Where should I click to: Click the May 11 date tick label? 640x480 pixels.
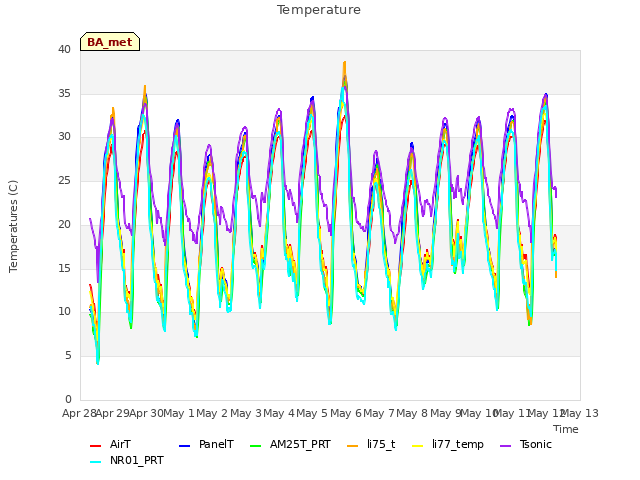click(x=512, y=413)
